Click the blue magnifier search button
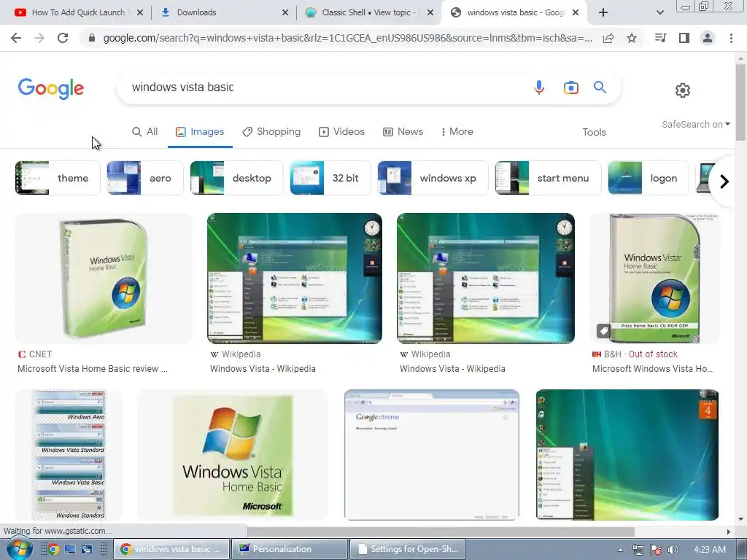 pos(600,87)
